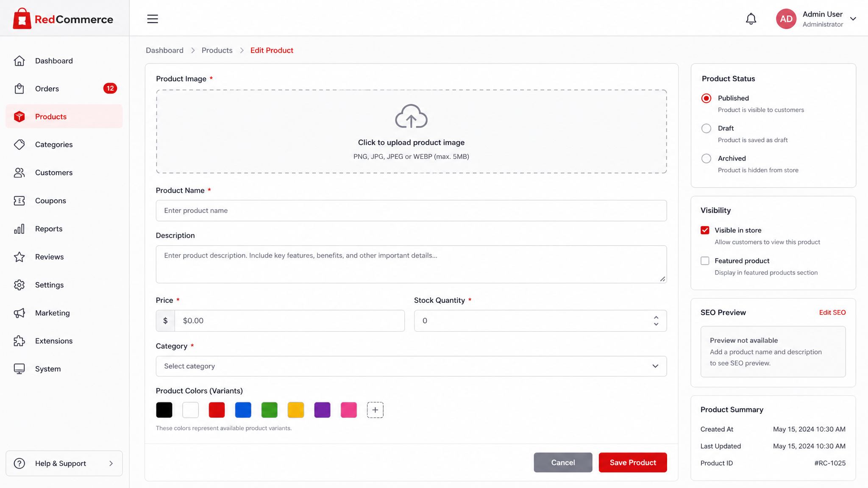Select the Archived status radio button

tap(706, 158)
